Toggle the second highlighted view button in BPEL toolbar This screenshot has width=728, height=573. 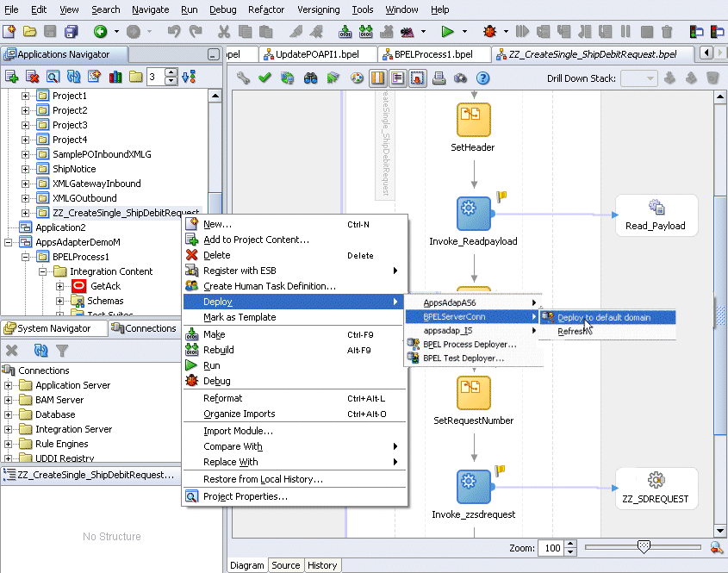pos(397,78)
